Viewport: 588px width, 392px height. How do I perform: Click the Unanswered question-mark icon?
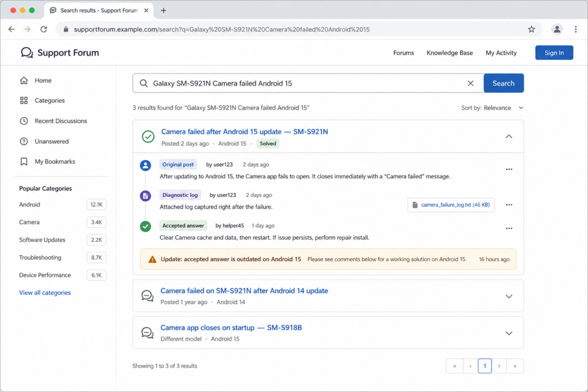[x=24, y=141]
